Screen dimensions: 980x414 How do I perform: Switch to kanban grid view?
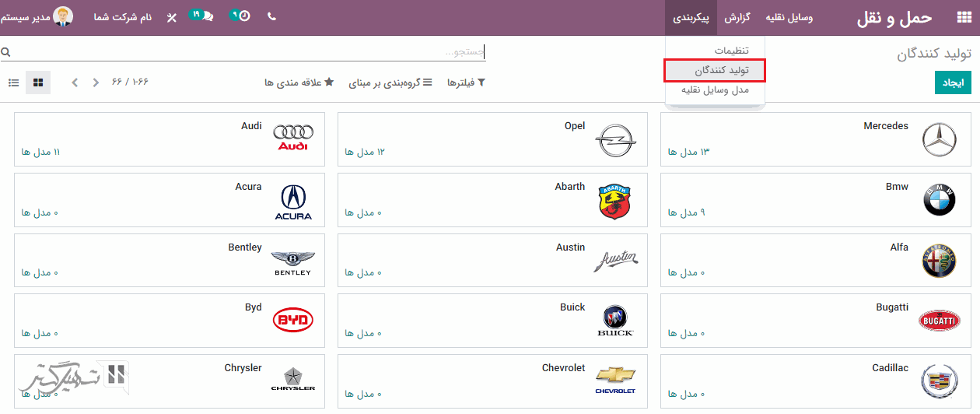coord(38,82)
